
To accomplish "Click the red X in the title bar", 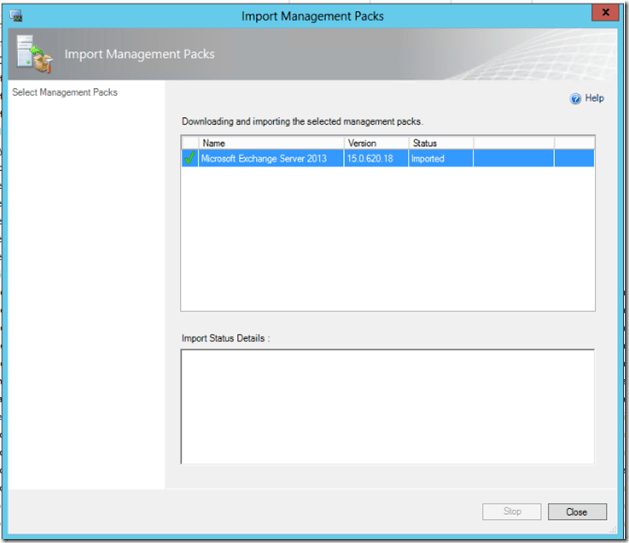I will (601, 12).
